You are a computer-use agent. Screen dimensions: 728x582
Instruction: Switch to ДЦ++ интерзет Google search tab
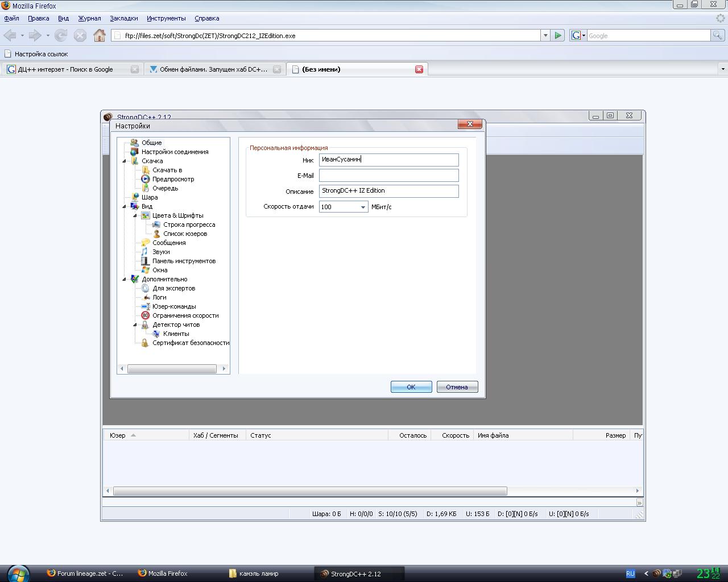click(x=65, y=69)
